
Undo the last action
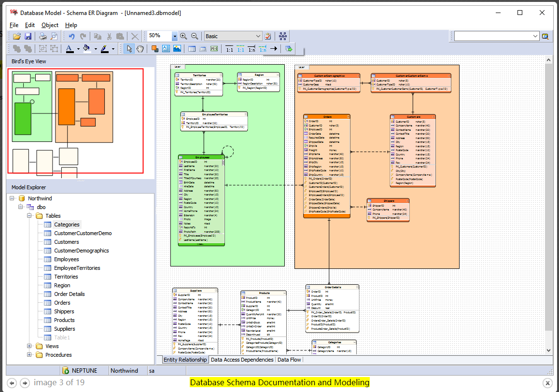(x=71, y=36)
